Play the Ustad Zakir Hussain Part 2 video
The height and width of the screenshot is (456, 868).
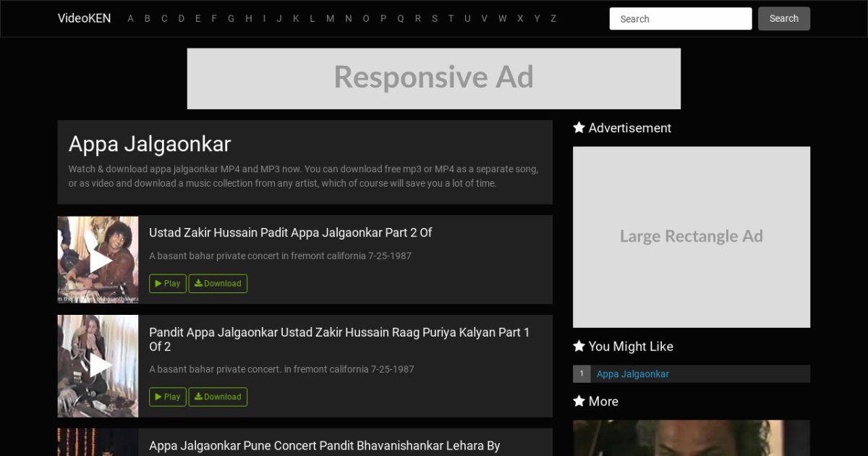[168, 284]
